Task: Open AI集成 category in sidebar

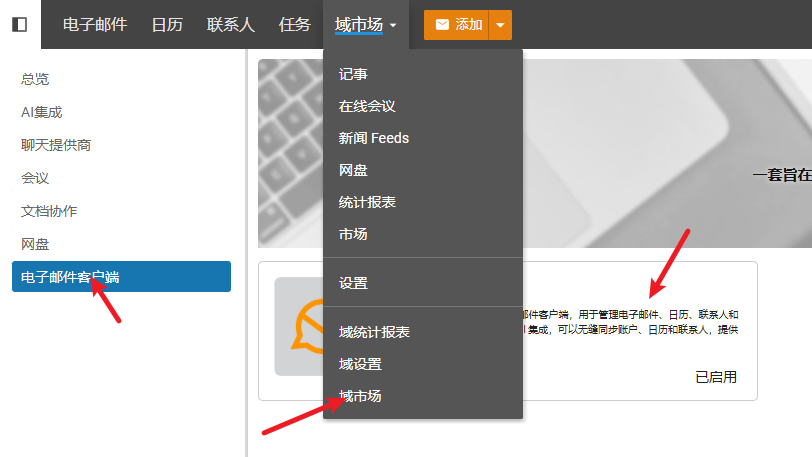Action: pyautogui.click(x=42, y=112)
